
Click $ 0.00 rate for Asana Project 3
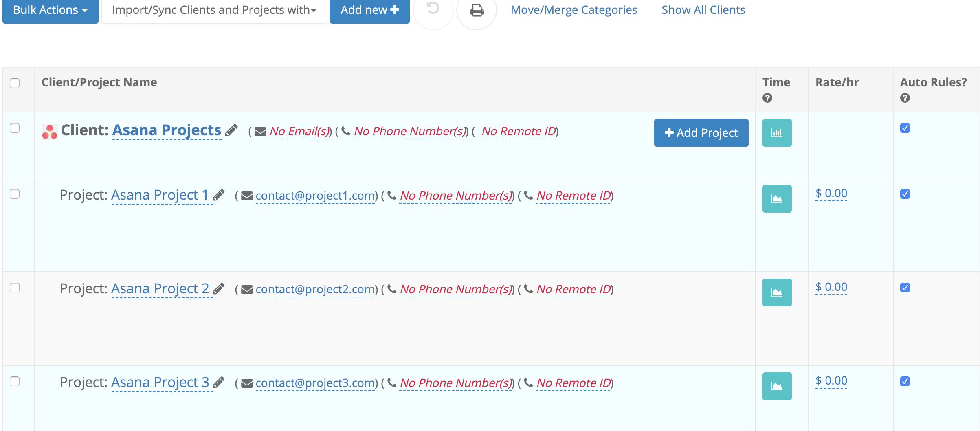tap(831, 381)
